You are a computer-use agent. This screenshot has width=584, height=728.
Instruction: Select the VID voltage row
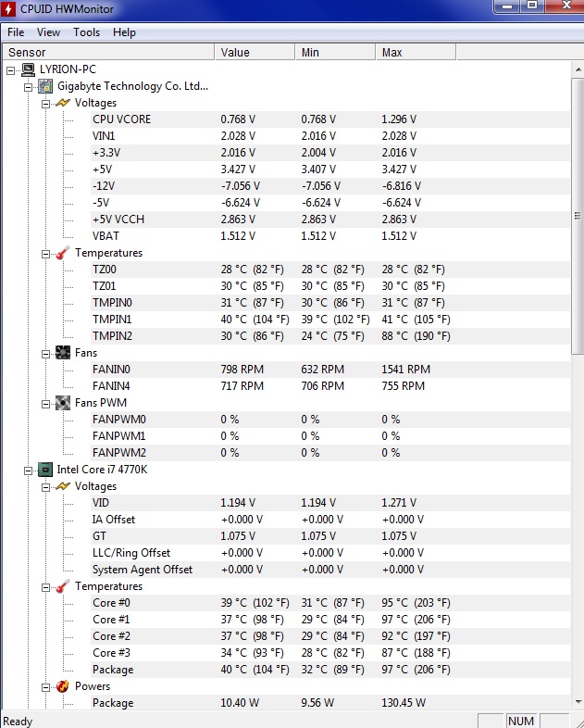[330, 503]
